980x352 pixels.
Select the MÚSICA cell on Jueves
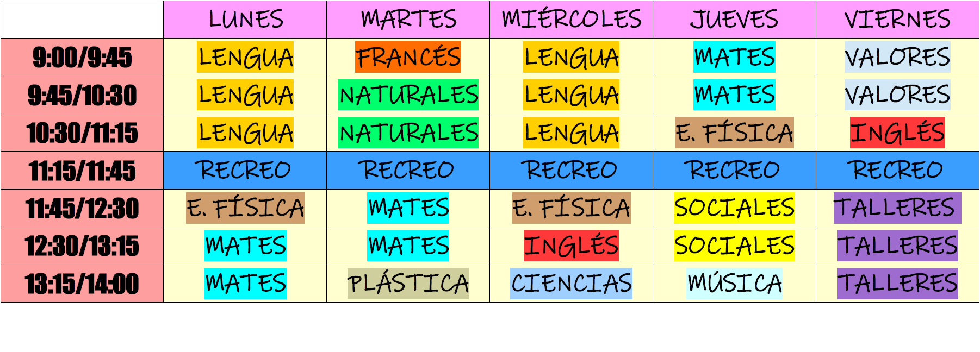click(734, 284)
